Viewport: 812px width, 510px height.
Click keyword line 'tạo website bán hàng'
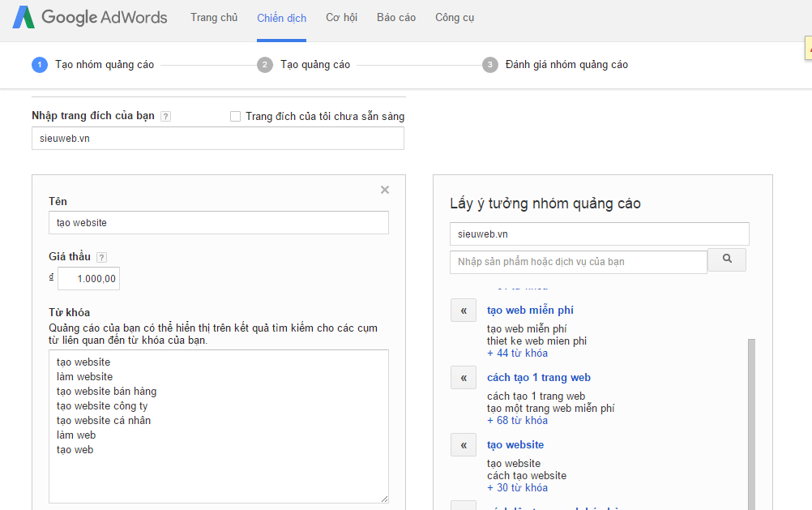(107, 392)
